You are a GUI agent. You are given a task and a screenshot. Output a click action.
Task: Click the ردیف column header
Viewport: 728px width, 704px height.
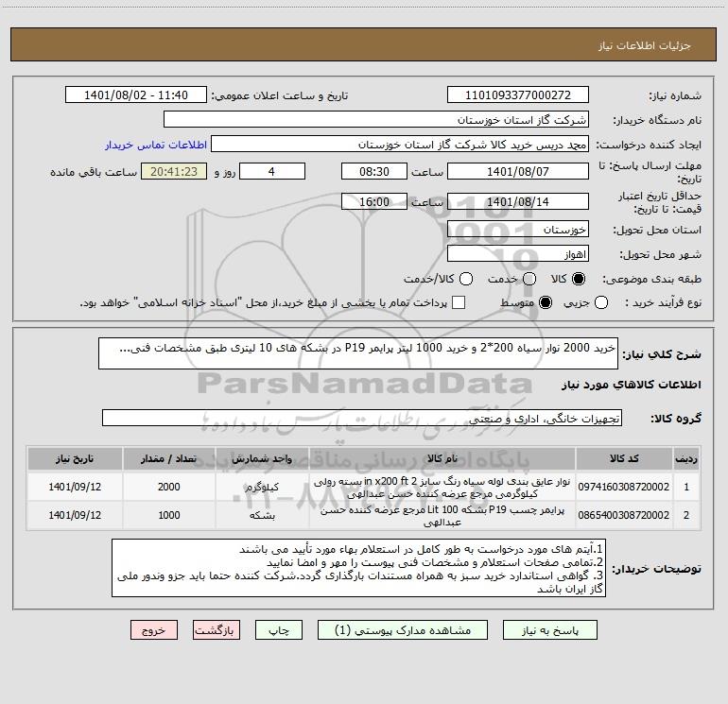pos(686,458)
